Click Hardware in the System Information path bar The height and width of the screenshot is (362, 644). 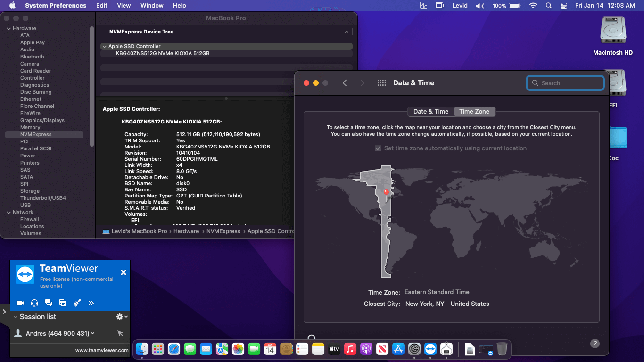click(x=186, y=231)
